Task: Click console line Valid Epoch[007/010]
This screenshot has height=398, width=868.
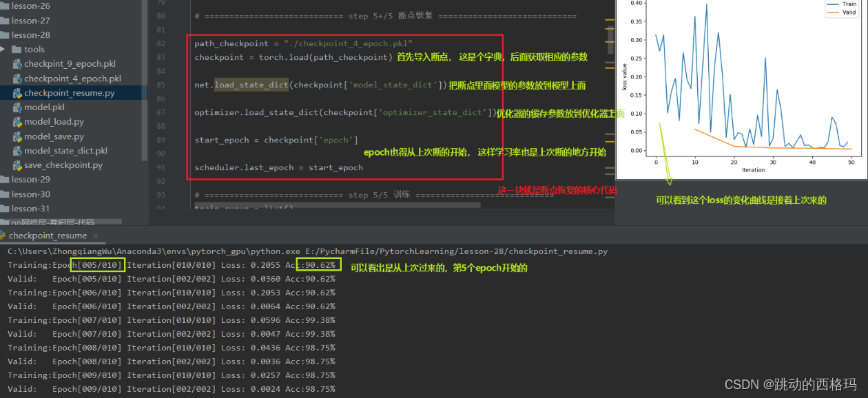Action: pyautogui.click(x=172, y=334)
